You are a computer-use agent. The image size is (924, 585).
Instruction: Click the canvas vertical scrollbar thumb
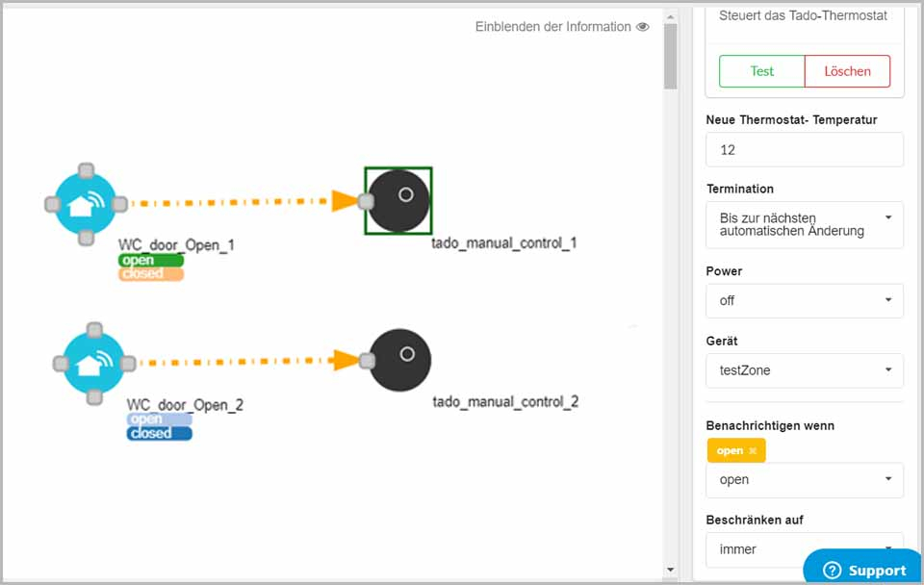(x=670, y=57)
